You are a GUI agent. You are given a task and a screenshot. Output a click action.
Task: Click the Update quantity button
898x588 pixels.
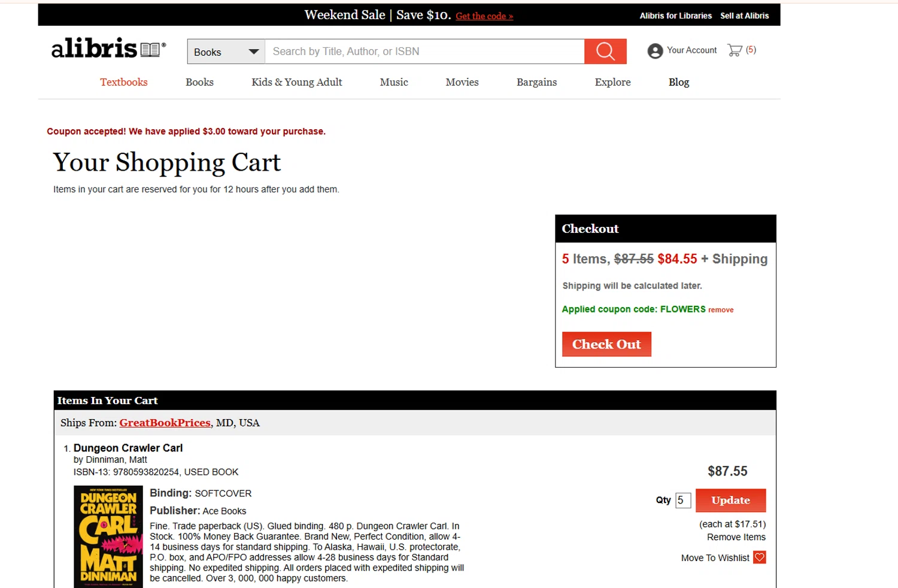click(730, 501)
